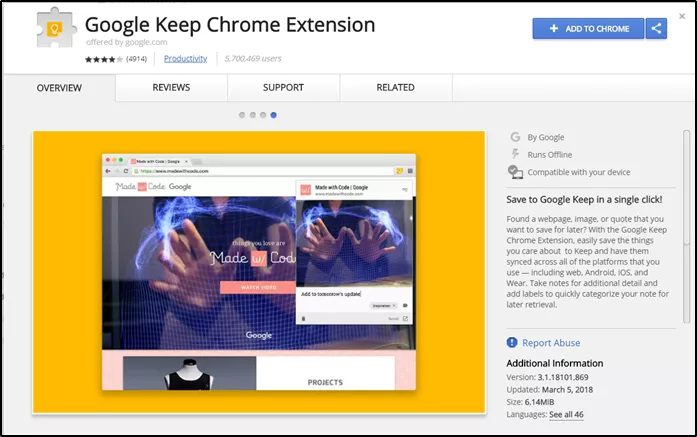The width and height of the screenshot is (697, 437).
Task: Click the Additional Information heading
Action: tap(555, 363)
